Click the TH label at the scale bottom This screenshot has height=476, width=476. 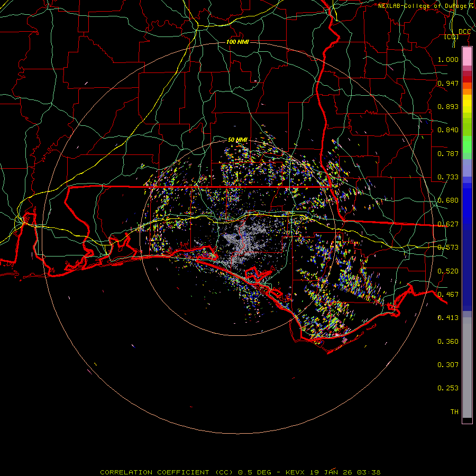[454, 412]
